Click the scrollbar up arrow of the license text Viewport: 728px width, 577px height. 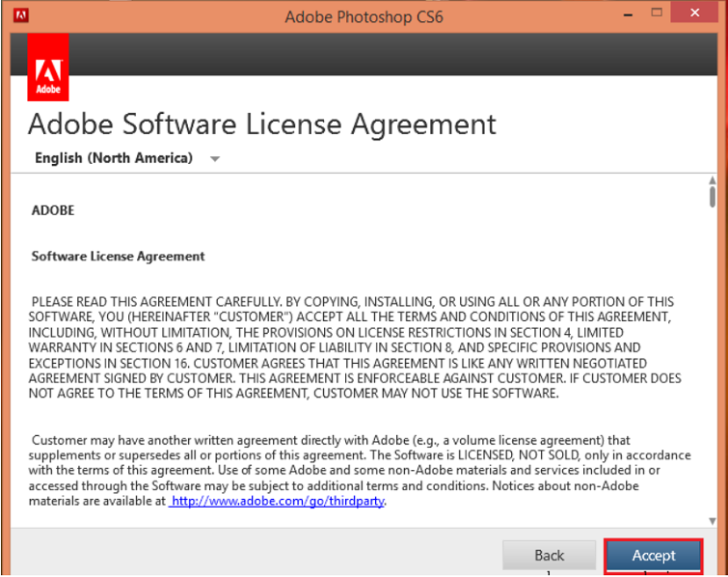(x=712, y=181)
